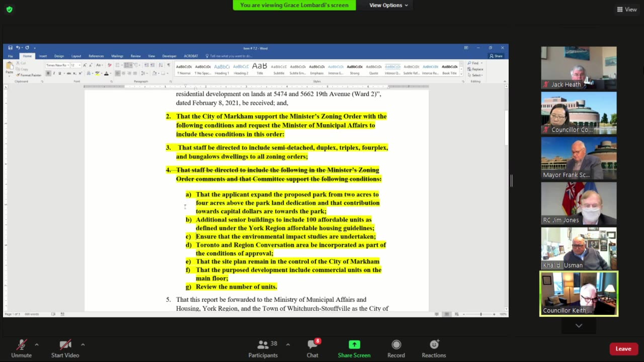
Task: Click the Numbering list icon
Action: 126,65
